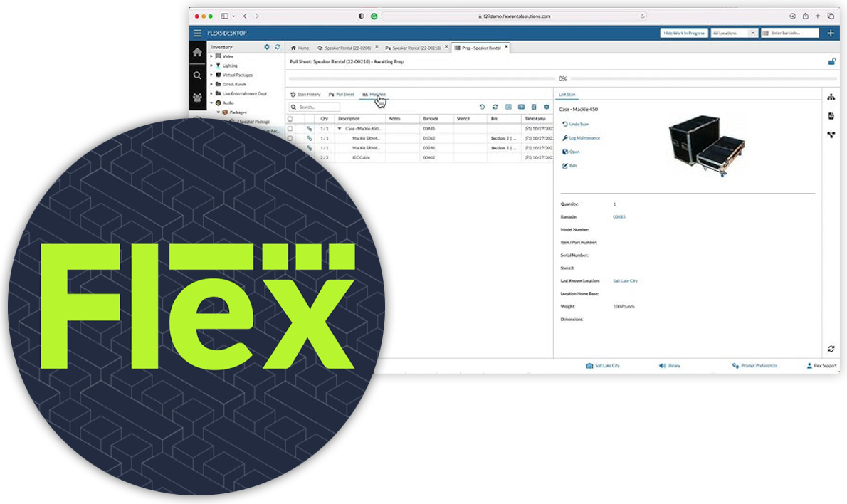Select the Prep - Speaker Rental tab

(x=480, y=48)
